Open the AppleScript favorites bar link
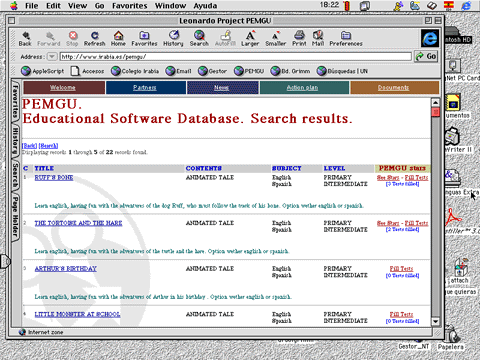The width and height of the screenshot is (480, 360). 42,71
